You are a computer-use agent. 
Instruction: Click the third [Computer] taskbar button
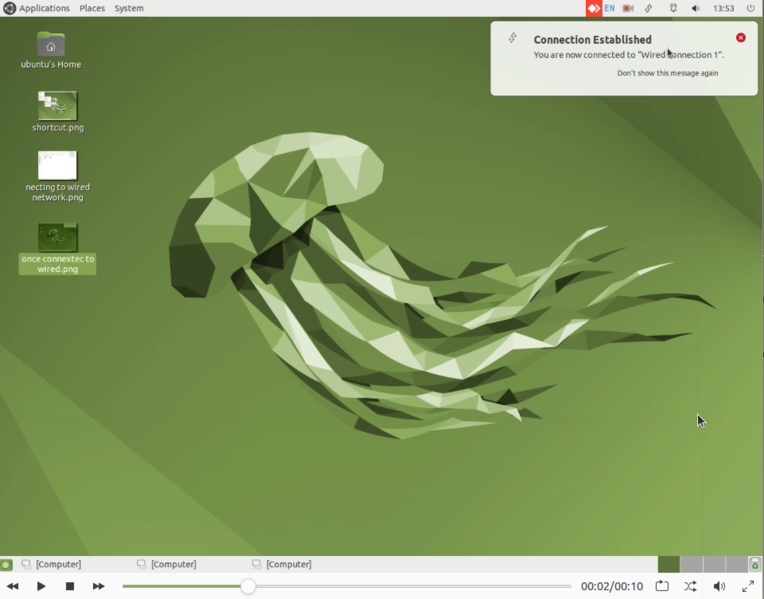(282, 564)
